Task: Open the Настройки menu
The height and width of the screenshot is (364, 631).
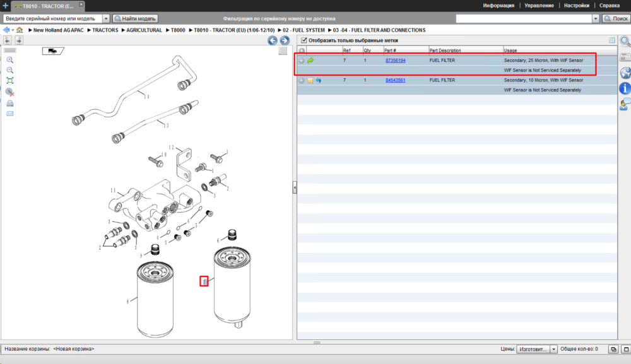Action: [576, 6]
